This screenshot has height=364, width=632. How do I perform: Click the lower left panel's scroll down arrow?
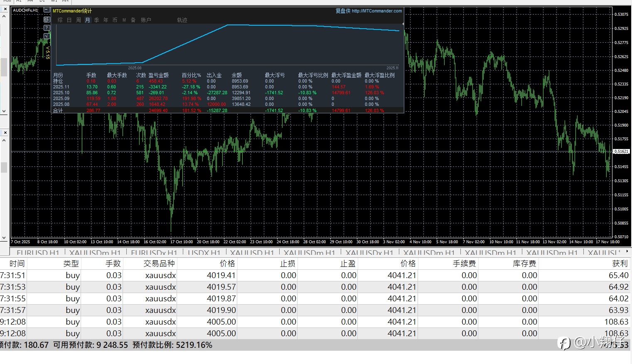(4, 238)
